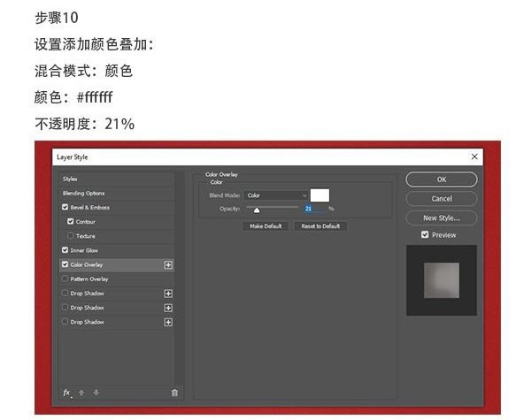Screen dimensions: 531x420
Task: Click the plus icon on the topmost Drop Shadow row
Action: click(x=168, y=293)
